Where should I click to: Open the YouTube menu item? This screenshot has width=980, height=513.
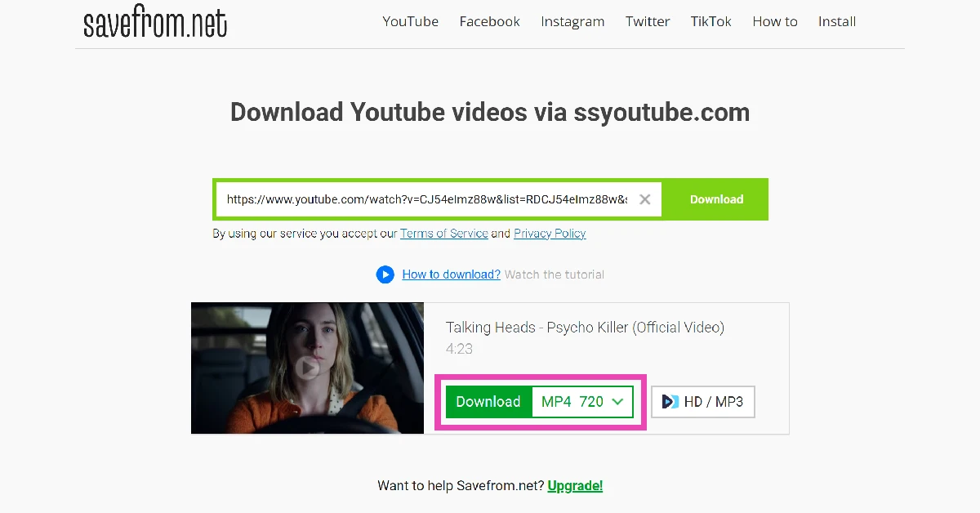point(411,22)
